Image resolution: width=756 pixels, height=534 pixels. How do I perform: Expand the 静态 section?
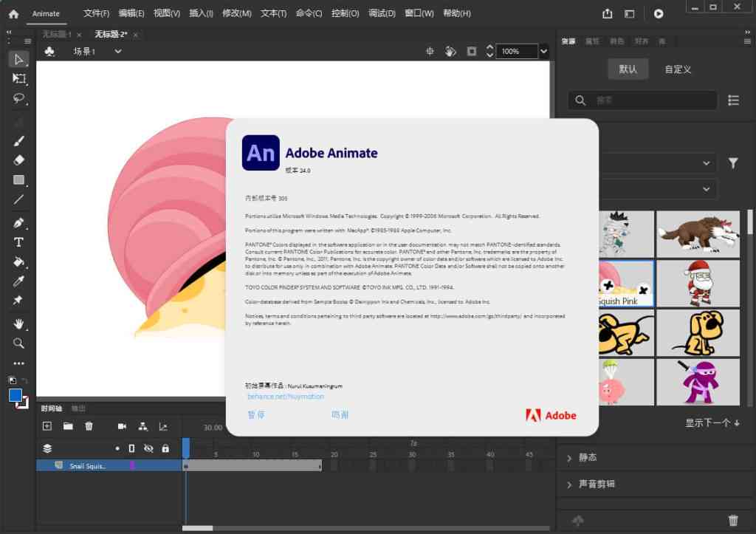tap(569, 458)
